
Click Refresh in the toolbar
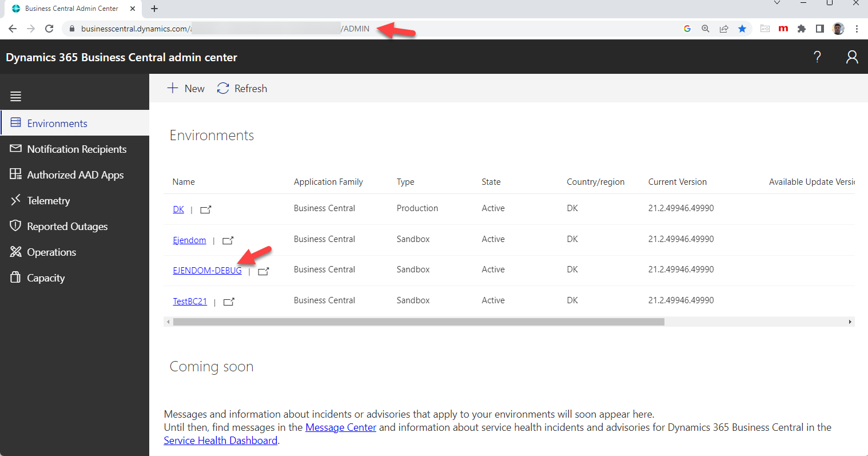[x=242, y=89]
